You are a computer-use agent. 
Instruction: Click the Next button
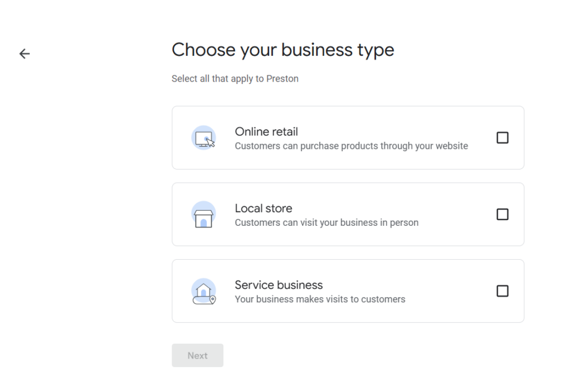197,355
